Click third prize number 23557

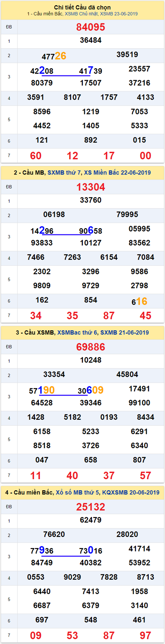pos(140,69)
